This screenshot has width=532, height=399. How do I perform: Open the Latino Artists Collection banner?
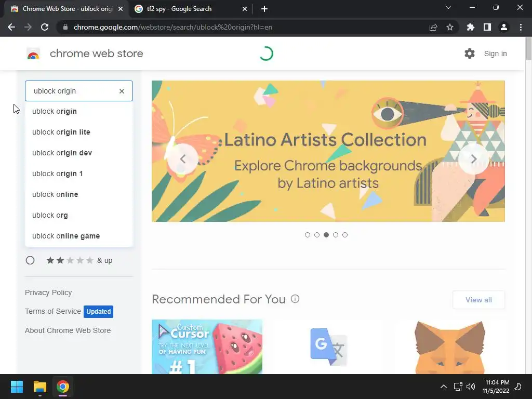pos(328,151)
